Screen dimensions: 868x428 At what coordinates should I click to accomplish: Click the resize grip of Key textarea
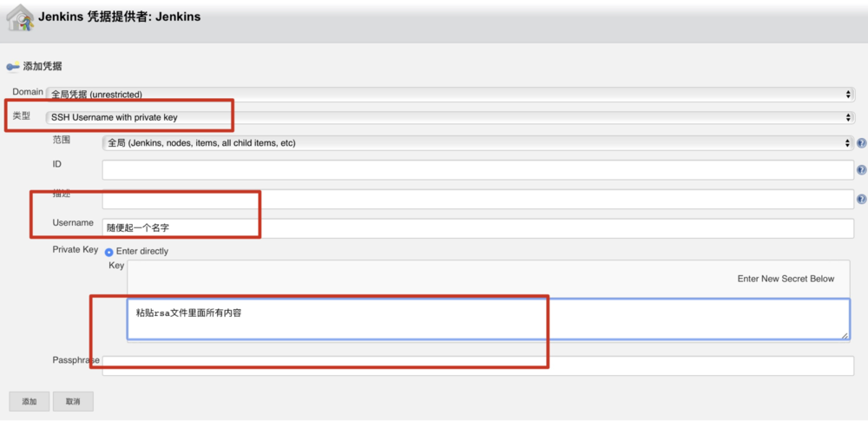[845, 334]
